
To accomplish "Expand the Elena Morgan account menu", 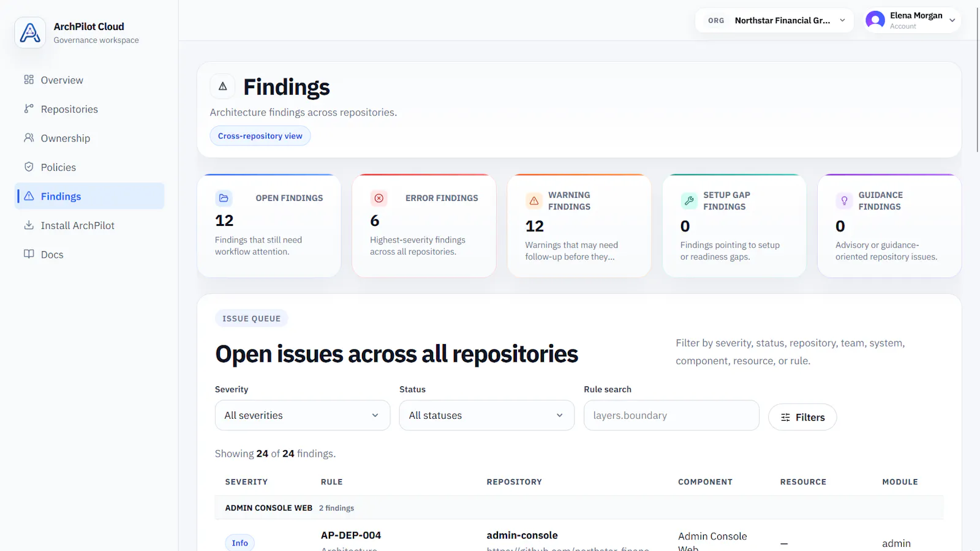I will (x=912, y=20).
